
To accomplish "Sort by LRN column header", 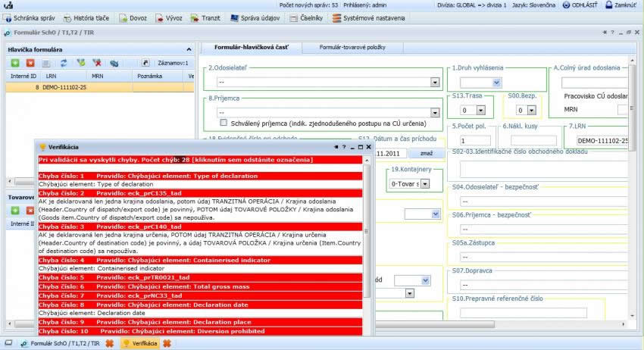I will point(65,76).
